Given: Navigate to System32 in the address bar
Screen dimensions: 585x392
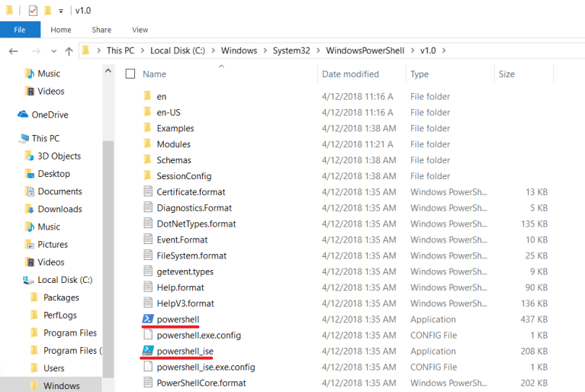Looking at the screenshot, I should (x=291, y=50).
